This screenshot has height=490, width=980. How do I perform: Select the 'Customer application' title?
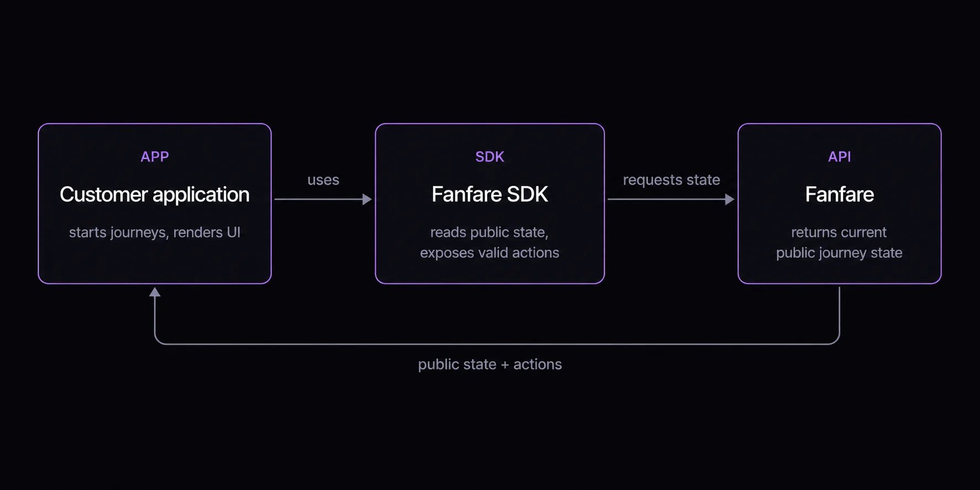(x=155, y=194)
